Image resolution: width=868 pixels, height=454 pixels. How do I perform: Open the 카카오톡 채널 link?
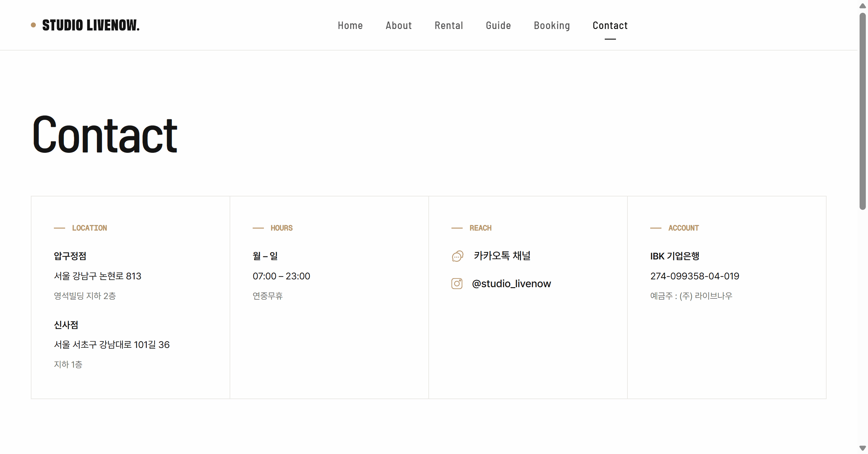click(502, 256)
